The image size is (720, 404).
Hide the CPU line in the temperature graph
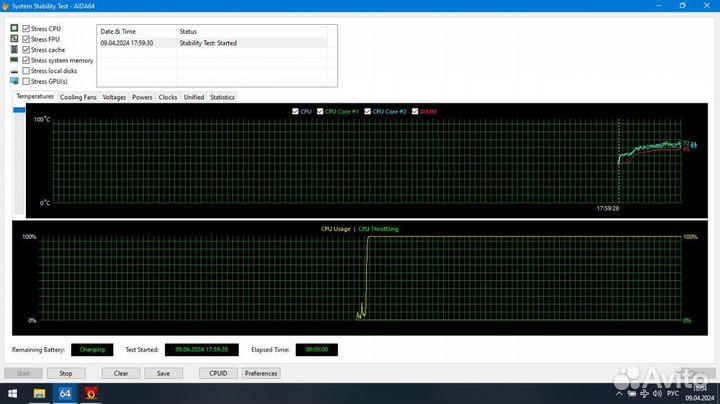pos(295,112)
